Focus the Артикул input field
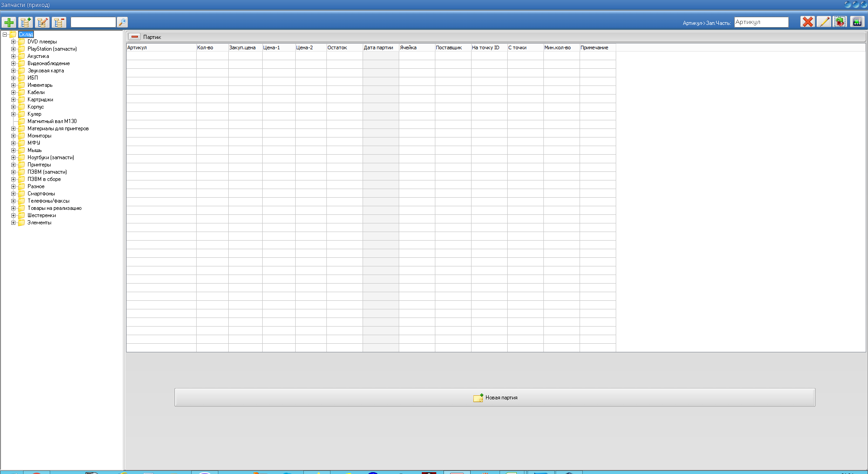 [x=761, y=22]
